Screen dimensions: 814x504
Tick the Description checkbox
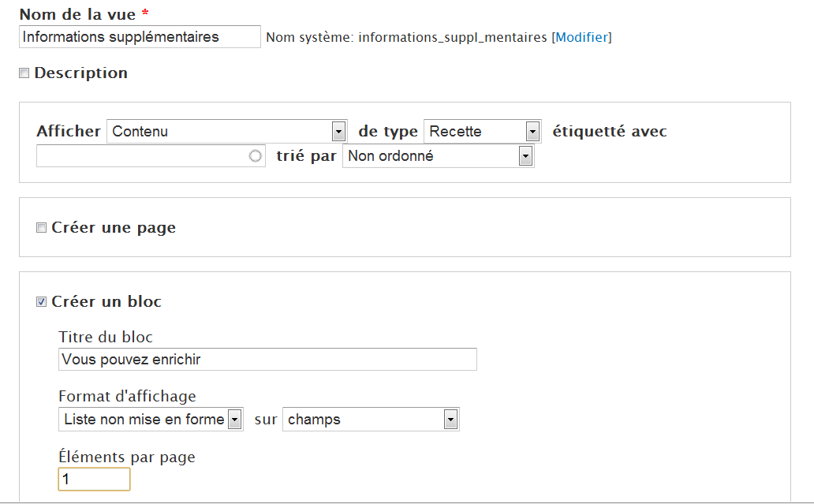[24, 73]
